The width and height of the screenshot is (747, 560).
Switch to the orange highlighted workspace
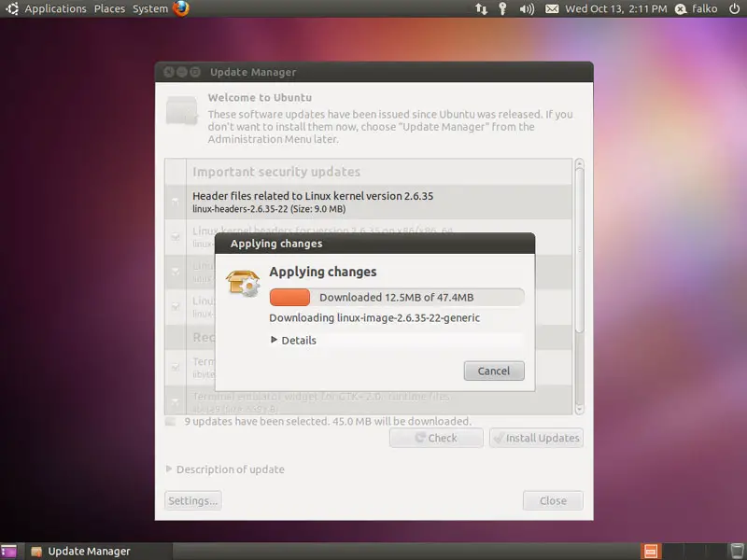[651, 551]
